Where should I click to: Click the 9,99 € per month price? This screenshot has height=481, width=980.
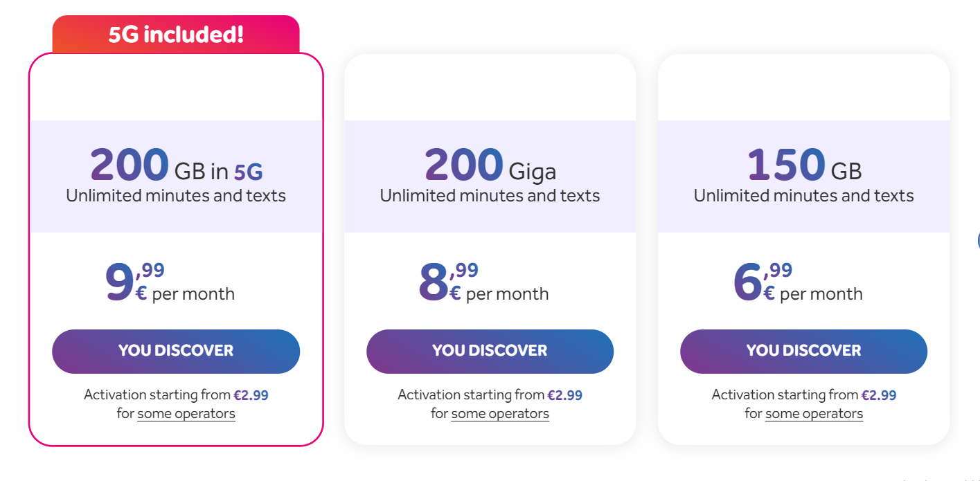point(170,282)
